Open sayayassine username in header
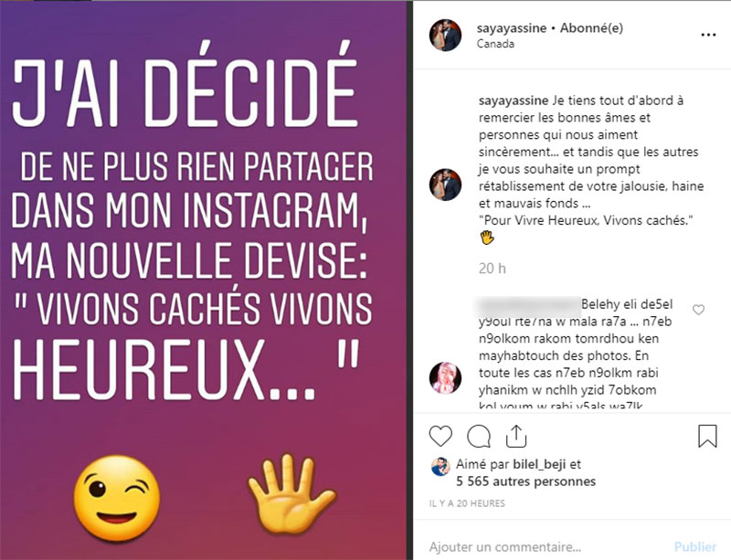Screen dimensions: 731x560 [512, 28]
